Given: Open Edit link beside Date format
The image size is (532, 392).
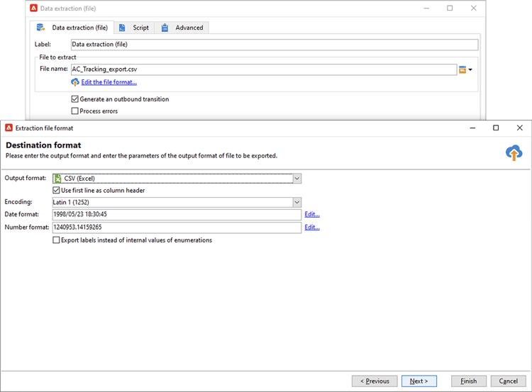Looking at the screenshot, I should 312,214.
